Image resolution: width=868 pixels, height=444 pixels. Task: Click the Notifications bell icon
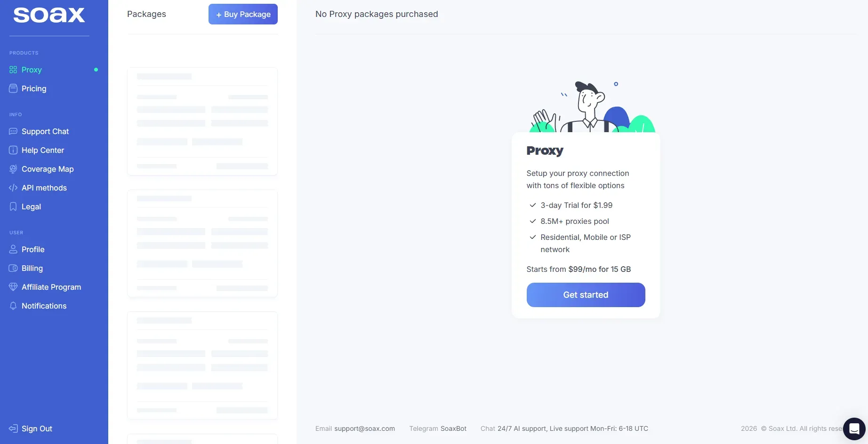(13, 306)
